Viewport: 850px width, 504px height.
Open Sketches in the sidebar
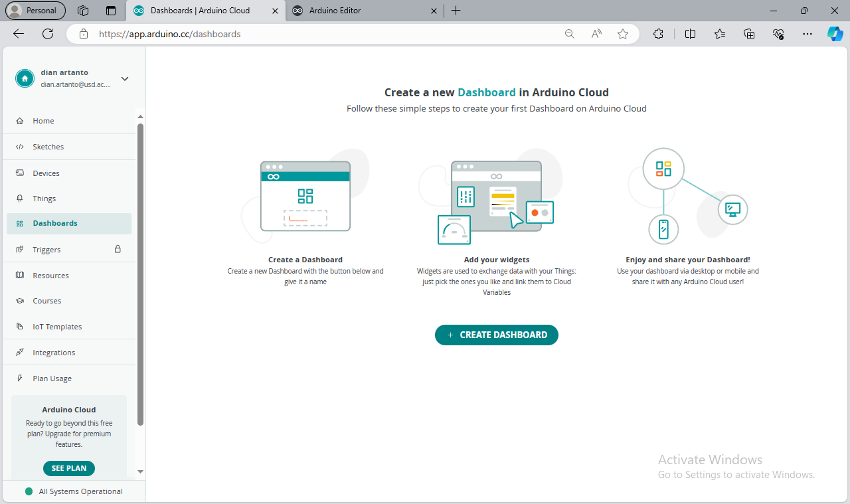[69, 147]
